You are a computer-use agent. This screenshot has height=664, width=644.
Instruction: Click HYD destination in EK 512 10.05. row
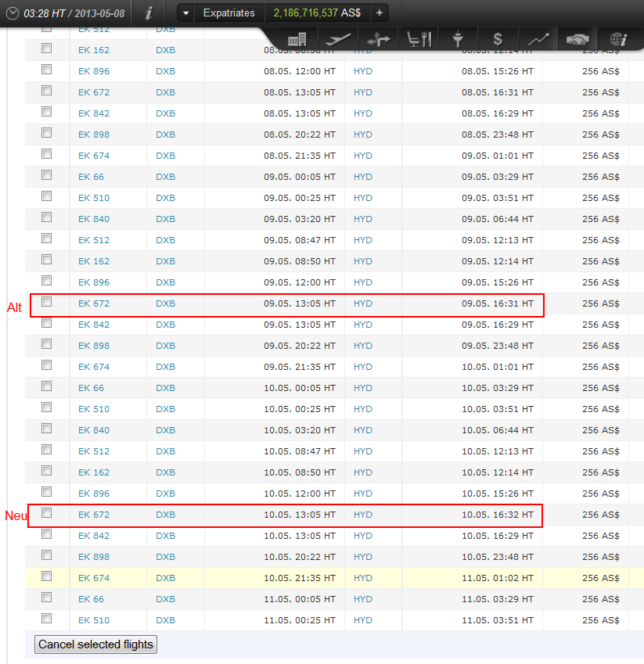point(363,451)
